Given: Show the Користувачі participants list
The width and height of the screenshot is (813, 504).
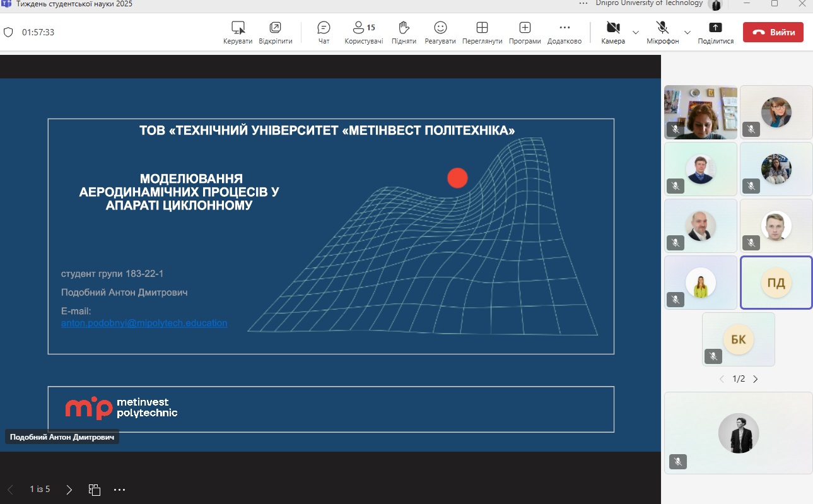Looking at the screenshot, I should point(364,33).
